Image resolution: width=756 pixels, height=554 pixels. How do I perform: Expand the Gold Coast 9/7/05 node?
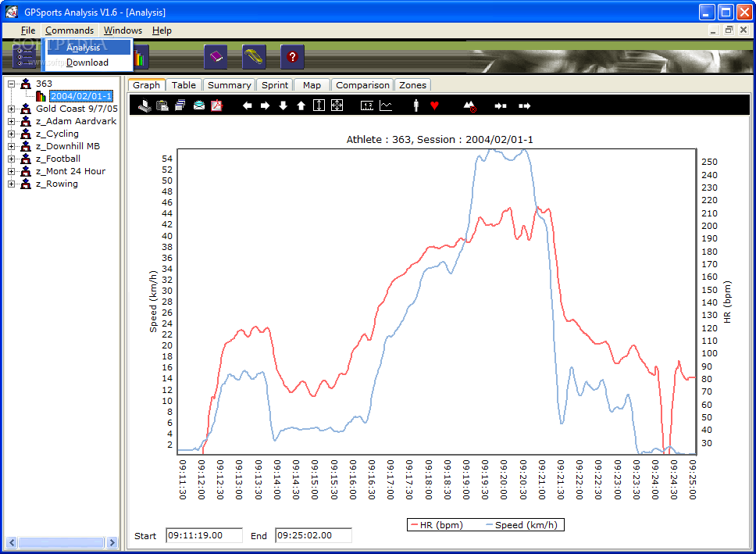pyautogui.click(x=12, y=109)
